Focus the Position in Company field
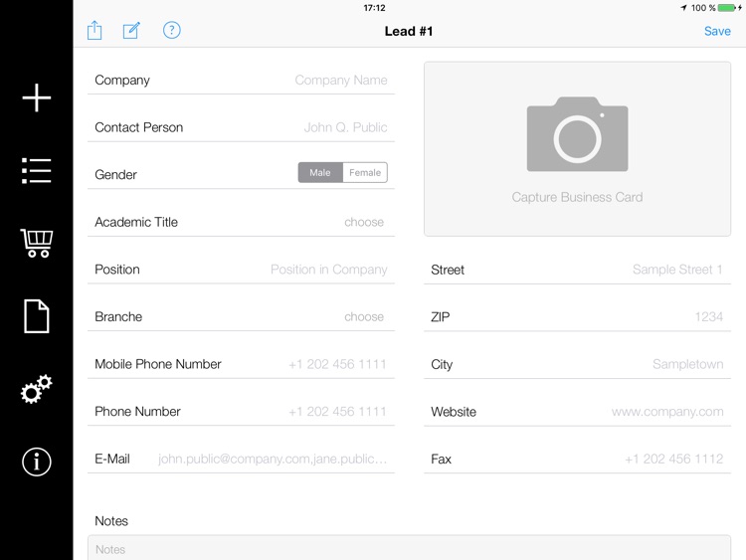Screen dimensions: 746x560 click(x=241, y=270)
